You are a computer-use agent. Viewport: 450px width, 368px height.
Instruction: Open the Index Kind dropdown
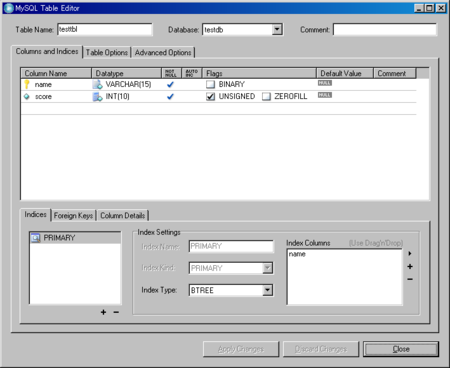267,268
